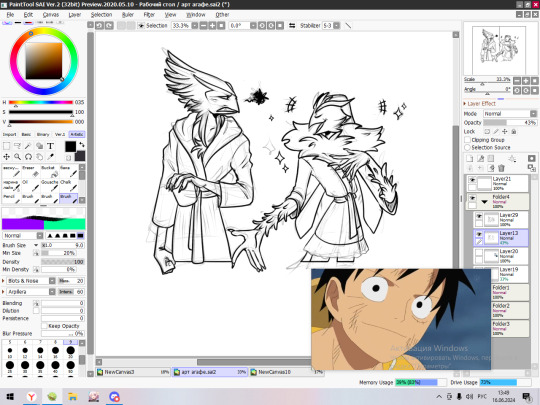Hide Layer13 with its eye icon
The width and height of the screenshot is (540, 405).
(479, 234)
